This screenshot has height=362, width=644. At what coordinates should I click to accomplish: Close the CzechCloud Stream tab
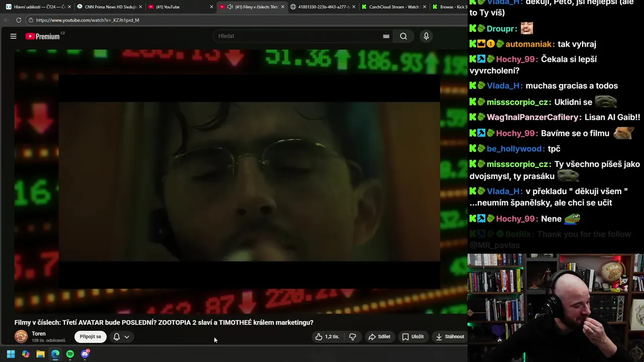coord(425,7)
